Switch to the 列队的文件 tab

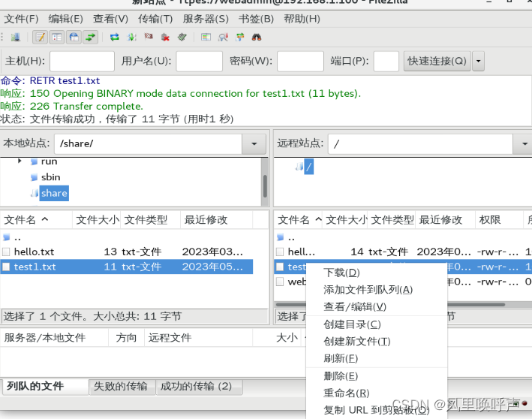click(45, 387)
